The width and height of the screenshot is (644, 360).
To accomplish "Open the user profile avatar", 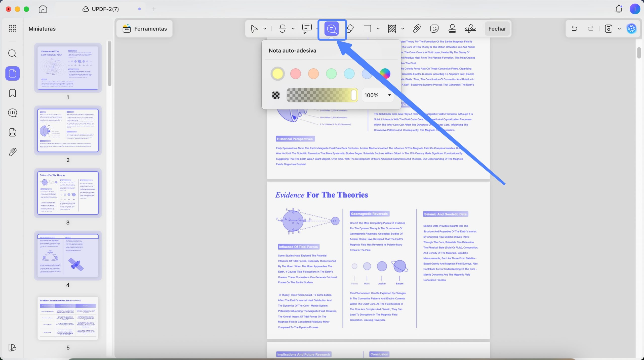I will [x=635, y=9].
